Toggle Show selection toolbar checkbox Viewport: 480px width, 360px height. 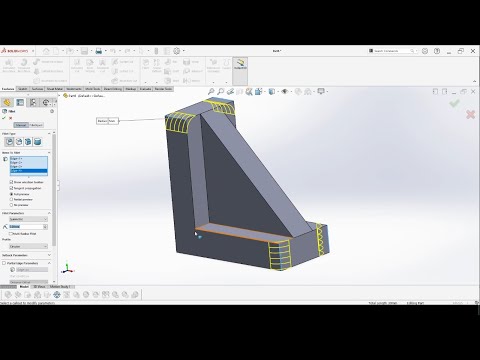click(x=11, y=182)
